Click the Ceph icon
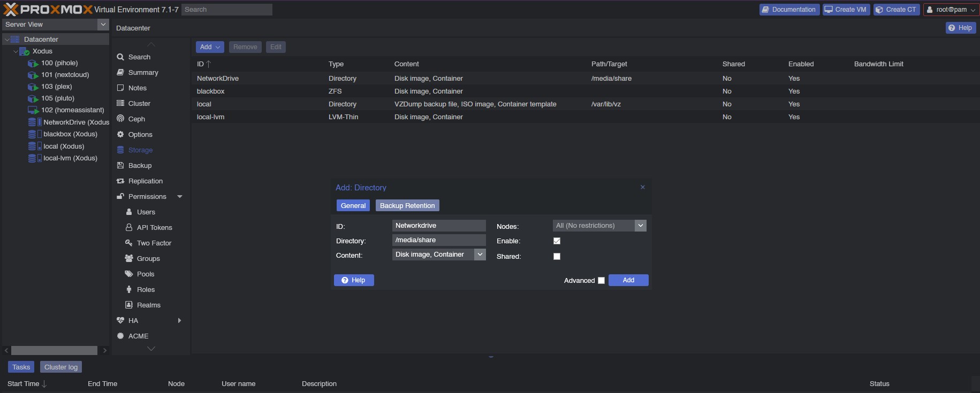 [120, 119]
